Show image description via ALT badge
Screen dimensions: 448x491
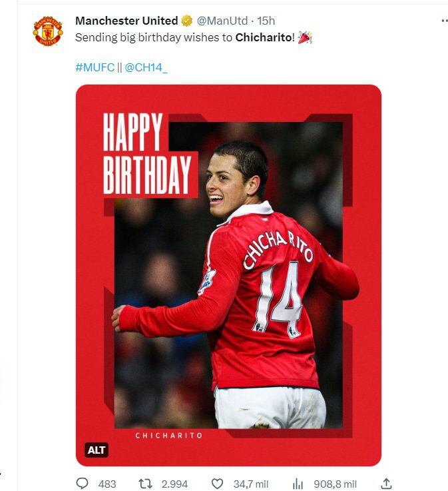97,450
